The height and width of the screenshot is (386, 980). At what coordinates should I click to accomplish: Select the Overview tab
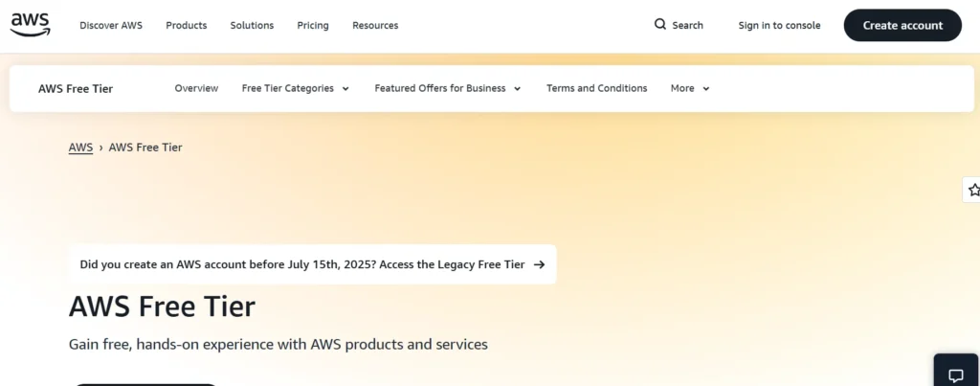196,88
